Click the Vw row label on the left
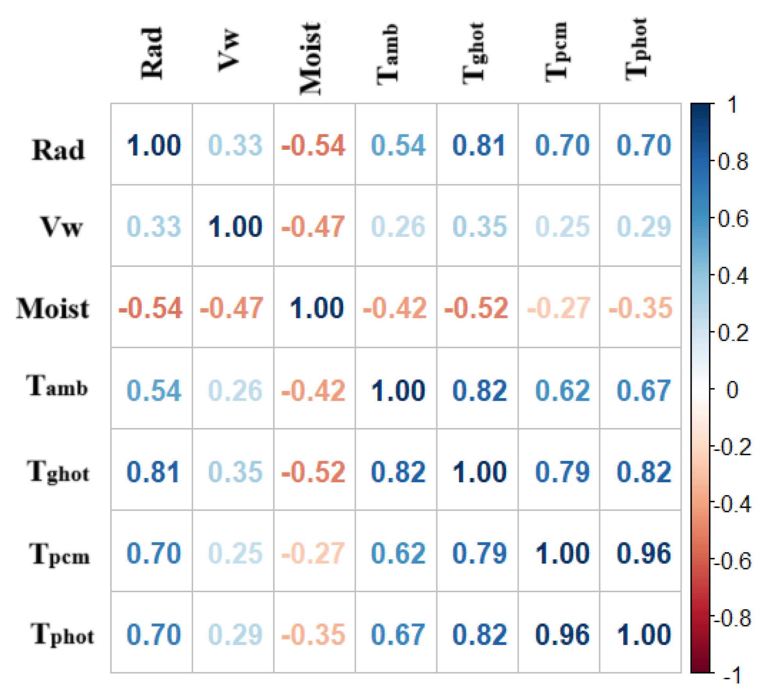The image size is (768, 700). [61, 226]
